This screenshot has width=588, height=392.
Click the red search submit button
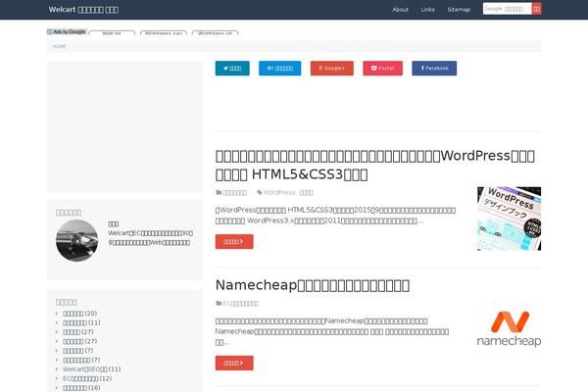(537, 9)
